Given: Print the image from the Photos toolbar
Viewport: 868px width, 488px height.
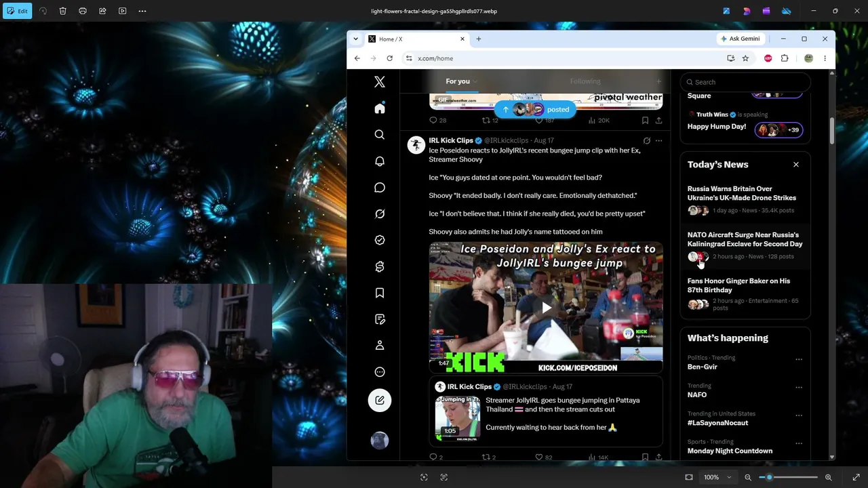Looking at the screenshot, I should coord(83,11).
